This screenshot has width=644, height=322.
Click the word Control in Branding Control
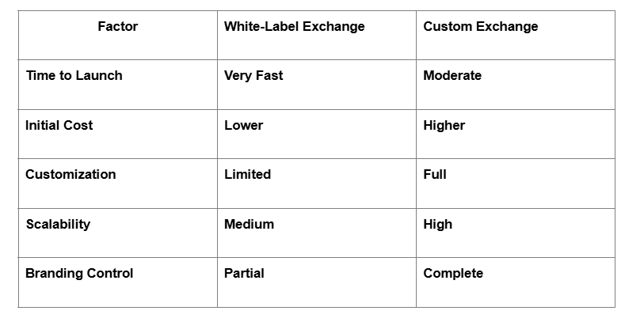[109, 274]
